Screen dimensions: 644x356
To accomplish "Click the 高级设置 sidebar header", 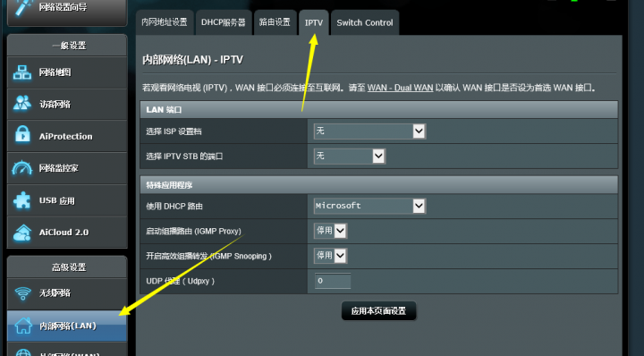I will tap(67, 267).
